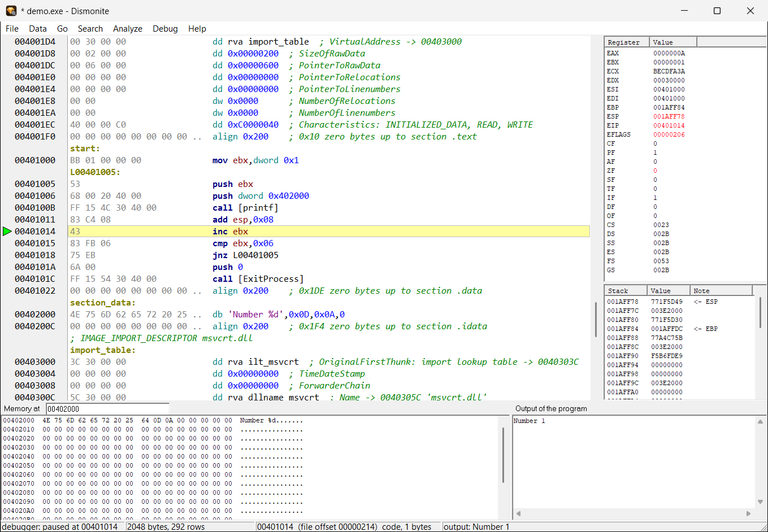Click the Memory at address input field

click(107, 409)
